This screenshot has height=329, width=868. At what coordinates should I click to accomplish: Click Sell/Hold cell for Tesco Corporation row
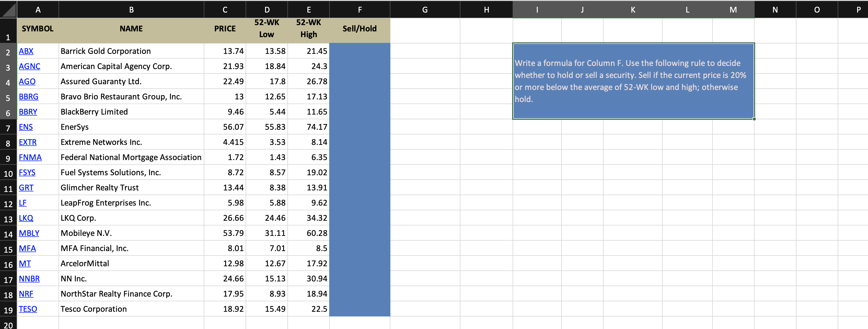tap(360, 309)
